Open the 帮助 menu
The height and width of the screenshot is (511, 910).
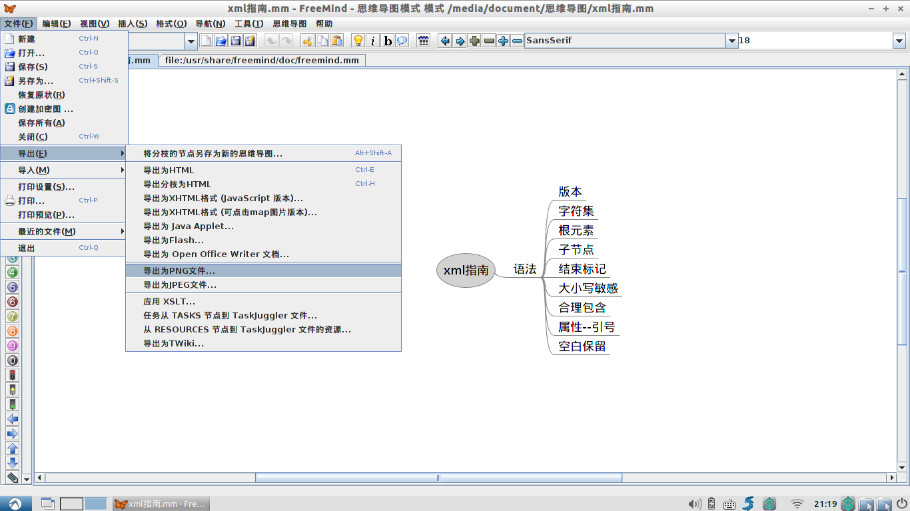click(x=324, y=23)
